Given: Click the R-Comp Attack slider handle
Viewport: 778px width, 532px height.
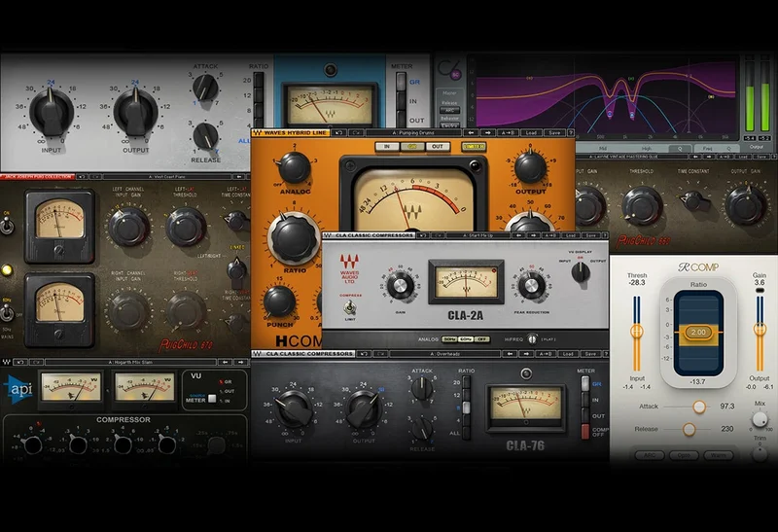Looking at the screenshot, I should [x=699, y=407].
